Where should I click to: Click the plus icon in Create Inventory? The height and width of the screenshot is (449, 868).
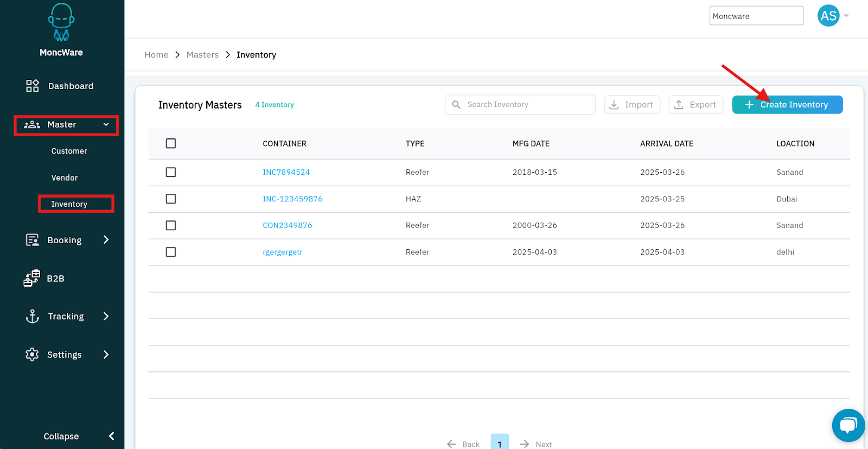pyautogui.click(x=749, y=105)
